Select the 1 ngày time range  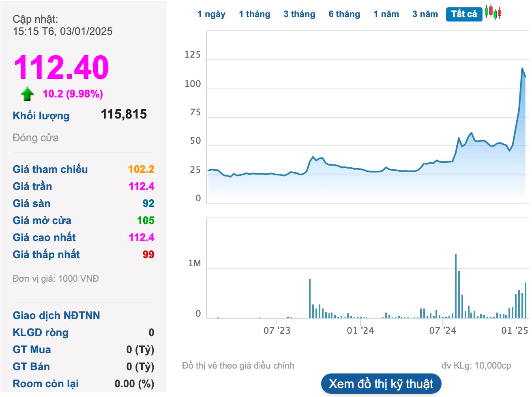click(211, 14)
